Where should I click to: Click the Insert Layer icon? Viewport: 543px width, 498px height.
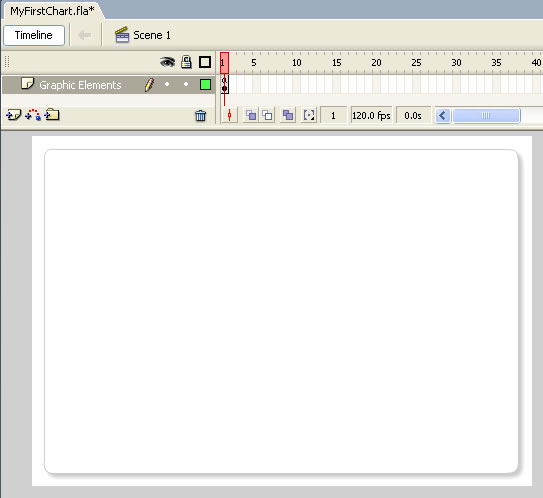pos(14,115)
